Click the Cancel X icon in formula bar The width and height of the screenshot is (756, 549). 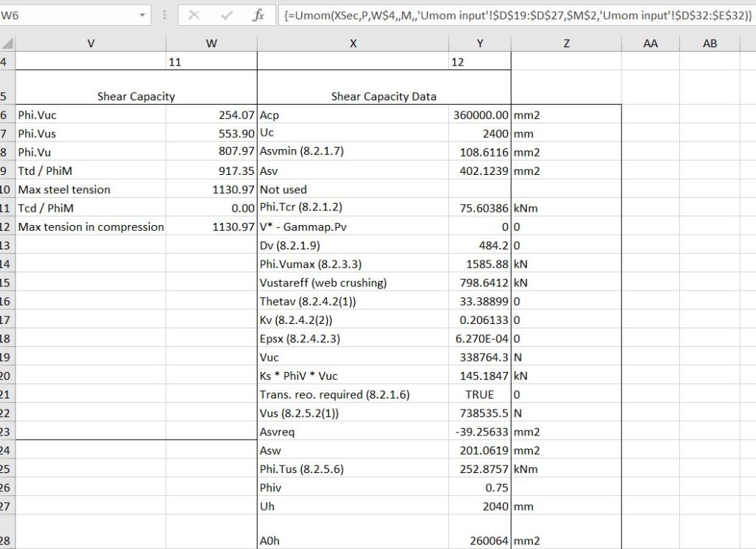(x=194, y=15)
